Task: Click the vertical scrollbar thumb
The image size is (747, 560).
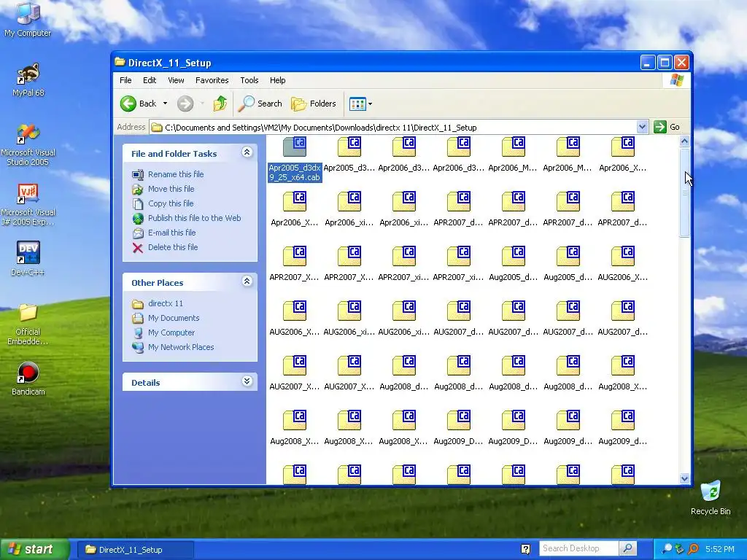Action: 684,192
